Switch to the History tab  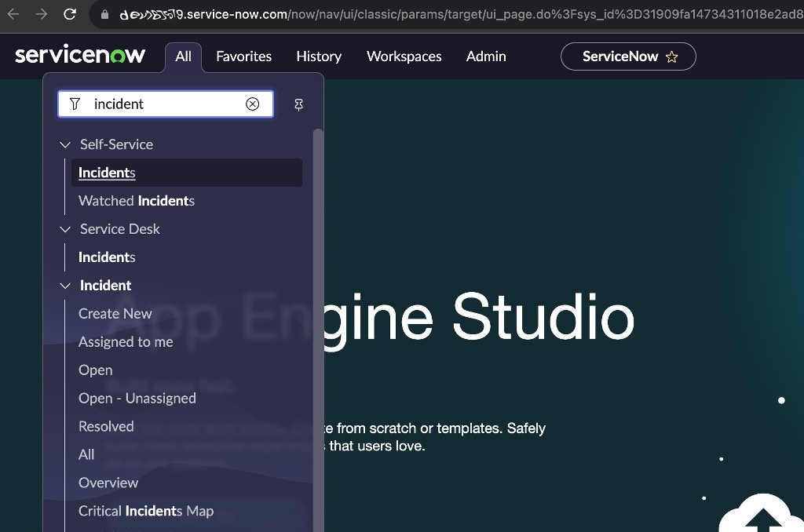pyautogui.click(x=319, y=56)
